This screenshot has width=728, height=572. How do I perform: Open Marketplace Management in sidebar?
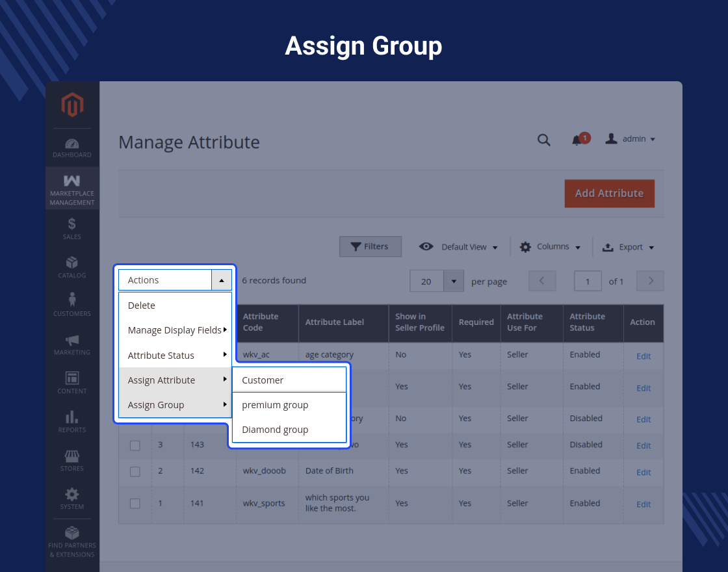click(x=72, y=188)
